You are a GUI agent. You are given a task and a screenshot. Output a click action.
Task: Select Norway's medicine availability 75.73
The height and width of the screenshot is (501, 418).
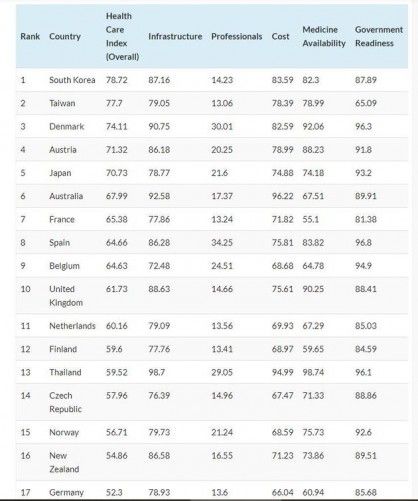click(313, 432)
